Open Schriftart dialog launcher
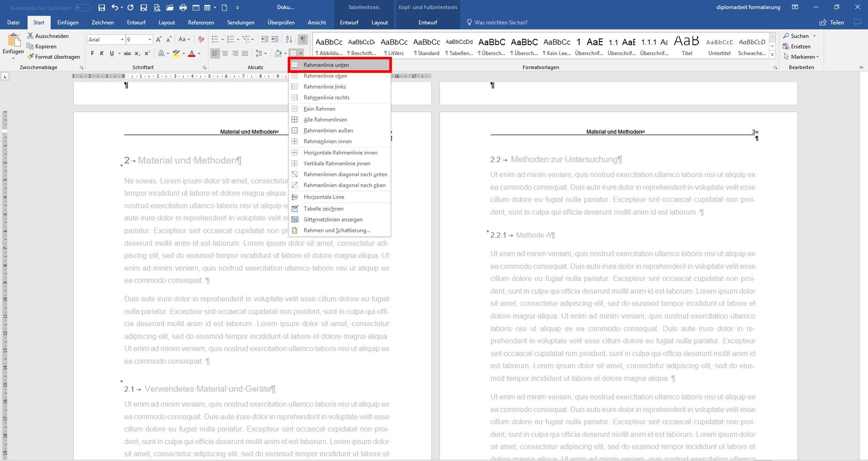 tap(204, 68)
